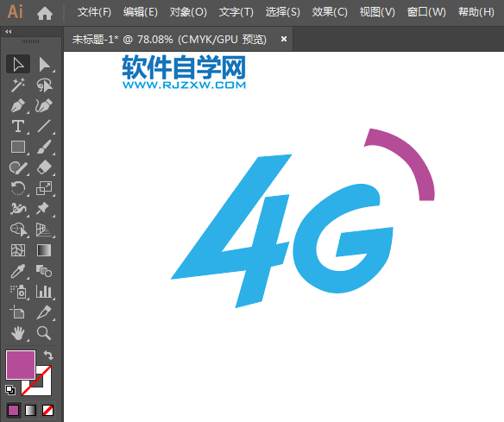Click the purple Fill color swatch
Viewport: 504px width, 422px height.
(20, 365)
